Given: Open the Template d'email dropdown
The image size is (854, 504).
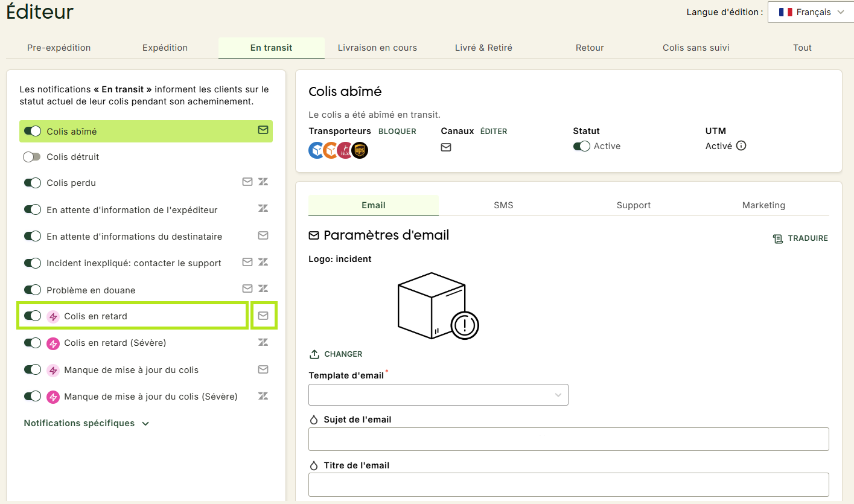Looking at the screenshot, I should (438, 395).
